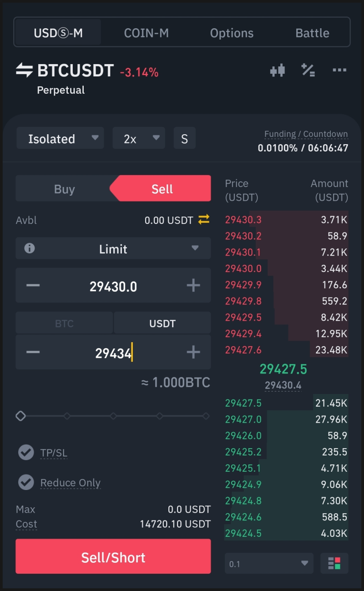Toggle the Reduce Only checkbox
This screenshot has height=591, width=364.
click(x=26, y=482)
